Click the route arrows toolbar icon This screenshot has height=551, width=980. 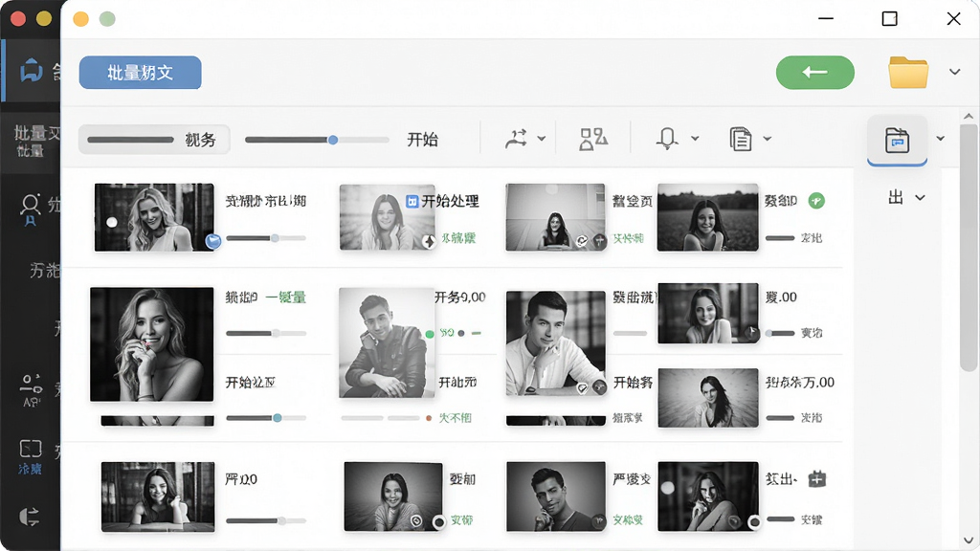516,139
